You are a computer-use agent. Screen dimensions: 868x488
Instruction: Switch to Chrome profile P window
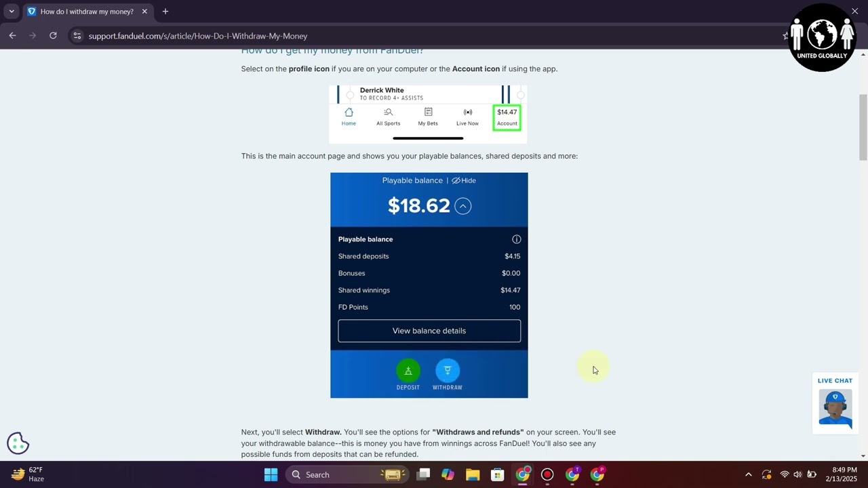click(597, 474)
